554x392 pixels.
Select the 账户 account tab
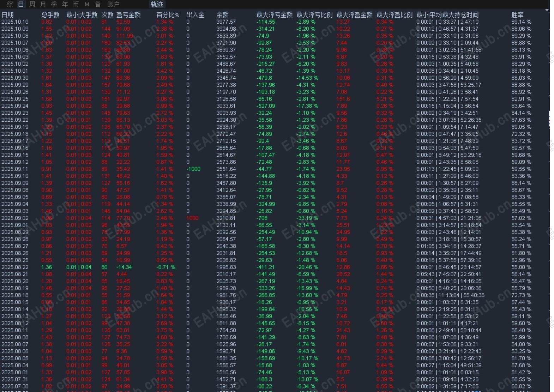pos(113,4)
